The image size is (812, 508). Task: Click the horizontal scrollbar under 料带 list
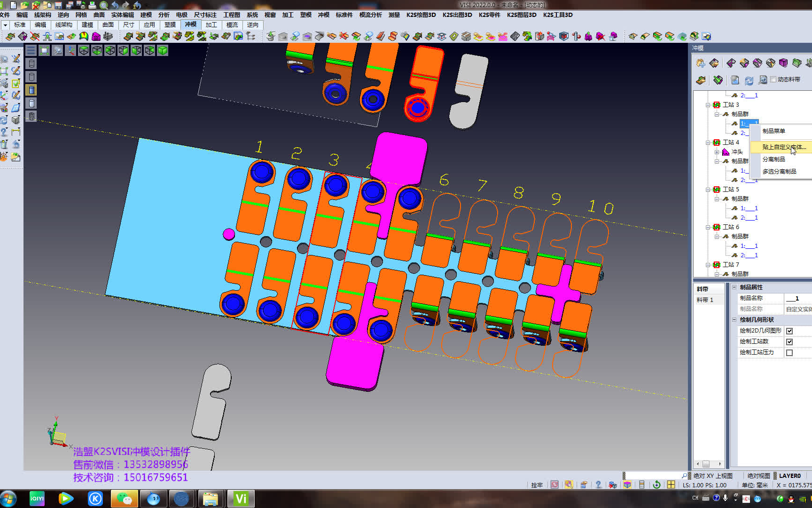[x=709, y=464]
